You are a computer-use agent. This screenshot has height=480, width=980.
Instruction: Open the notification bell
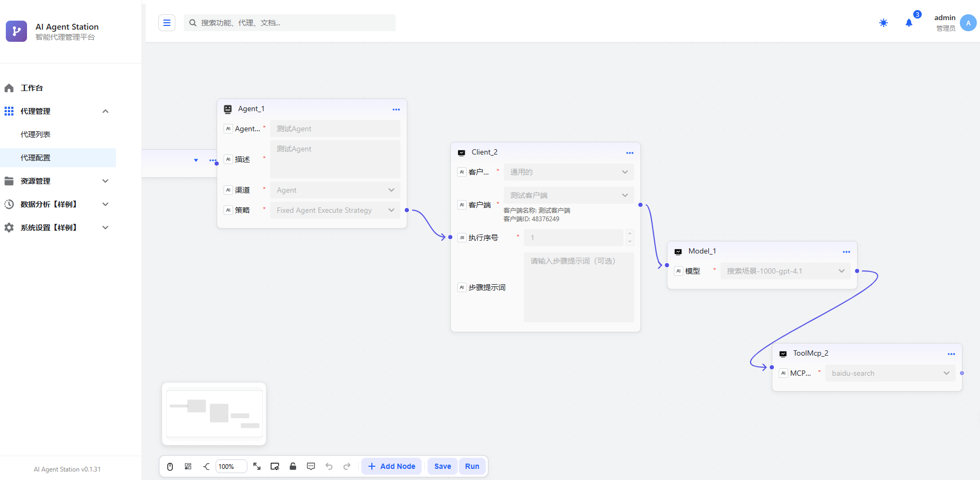pos(909,23)
